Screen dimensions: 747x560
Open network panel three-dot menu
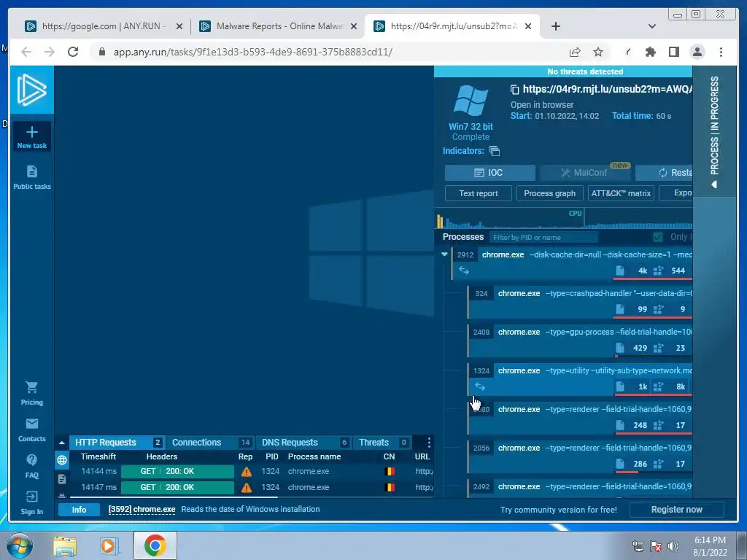point(429,443)
